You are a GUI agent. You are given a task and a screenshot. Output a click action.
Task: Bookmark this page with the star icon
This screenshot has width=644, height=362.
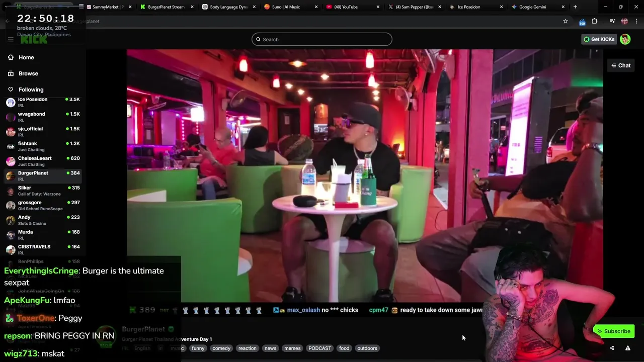pyautogui.click(x=566, y=21)
